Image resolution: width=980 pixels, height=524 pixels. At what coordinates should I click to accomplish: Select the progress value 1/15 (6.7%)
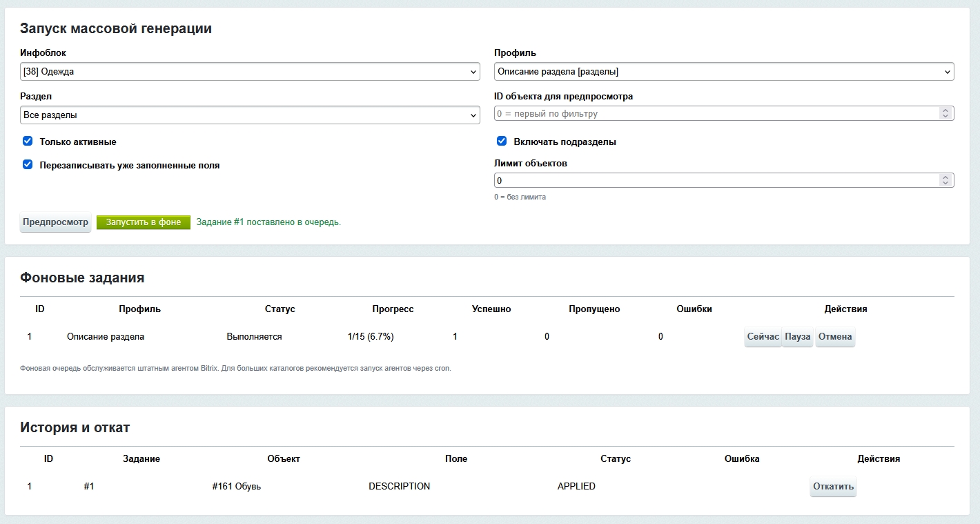coord(371,337)
